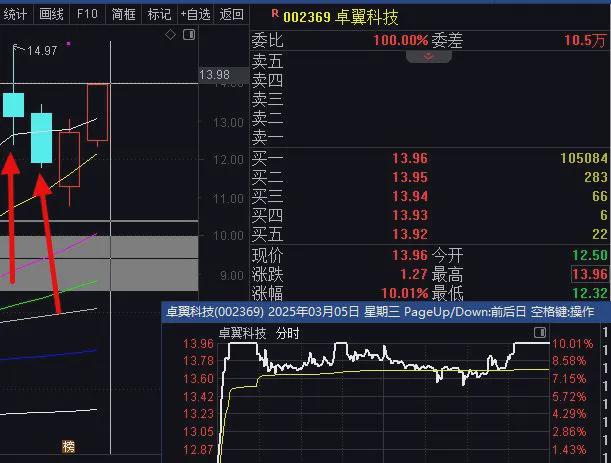
Task: Toggle the K-line chart panel layout icon
Action: [x=189, y=35]
